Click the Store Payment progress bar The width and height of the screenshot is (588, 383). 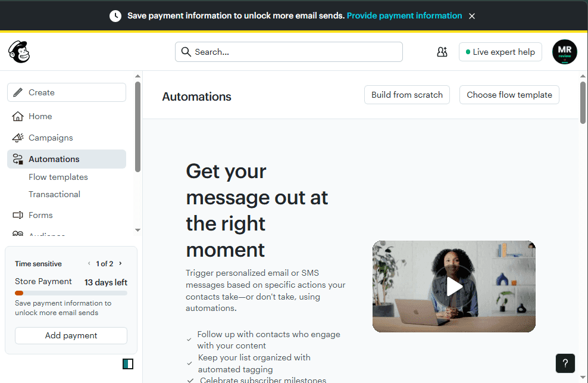71,293
